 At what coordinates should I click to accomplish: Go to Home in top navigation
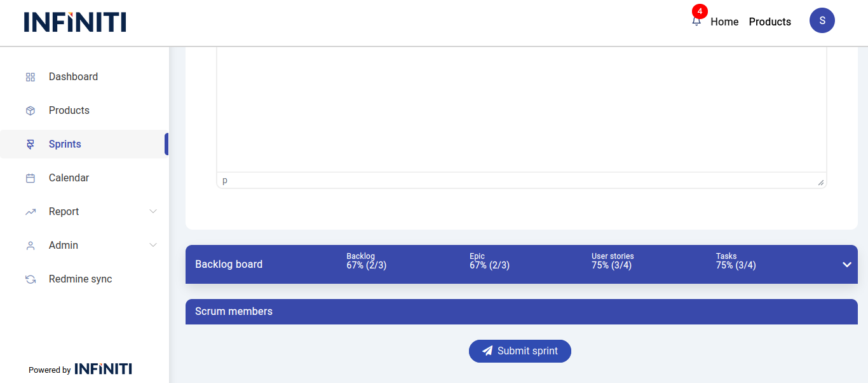pos(724,22)
